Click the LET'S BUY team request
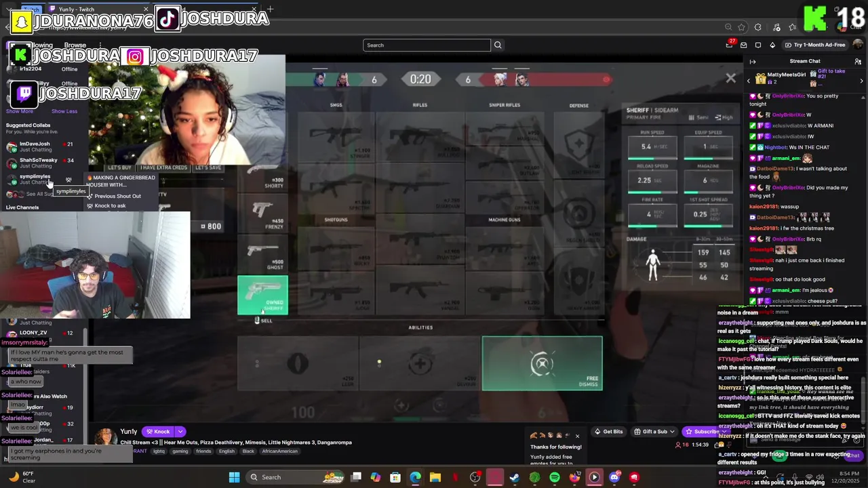 [x=119, y=167]
